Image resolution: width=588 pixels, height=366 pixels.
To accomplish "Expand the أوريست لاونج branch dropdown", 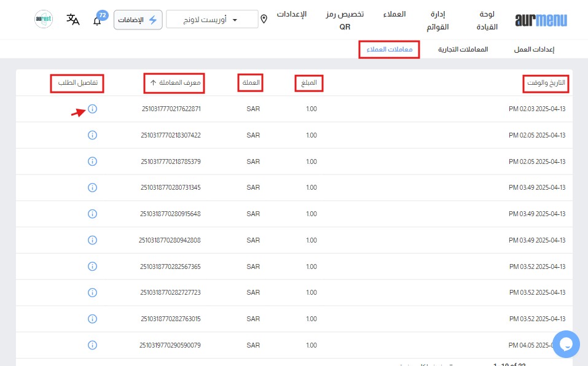I will click(213, 20).
